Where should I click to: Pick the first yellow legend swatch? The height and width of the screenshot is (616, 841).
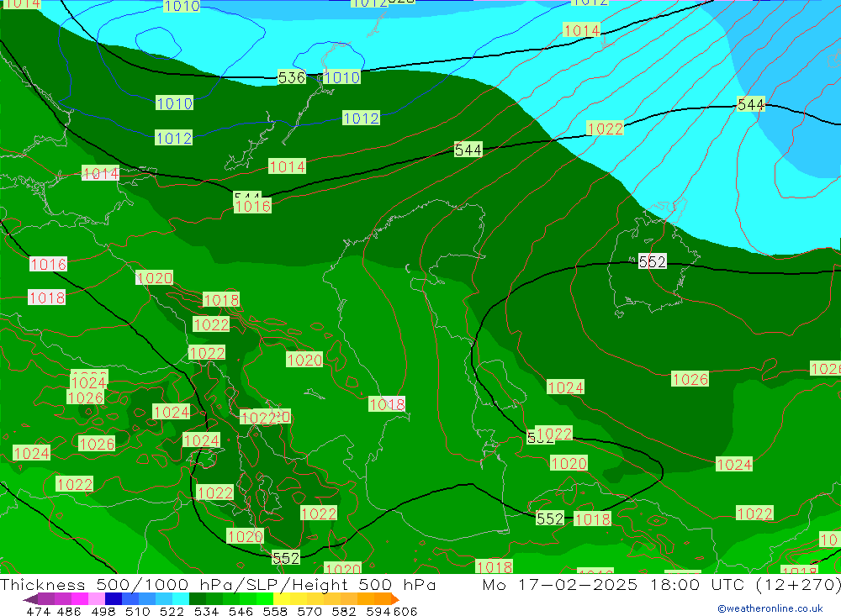[x=282, y=599]
